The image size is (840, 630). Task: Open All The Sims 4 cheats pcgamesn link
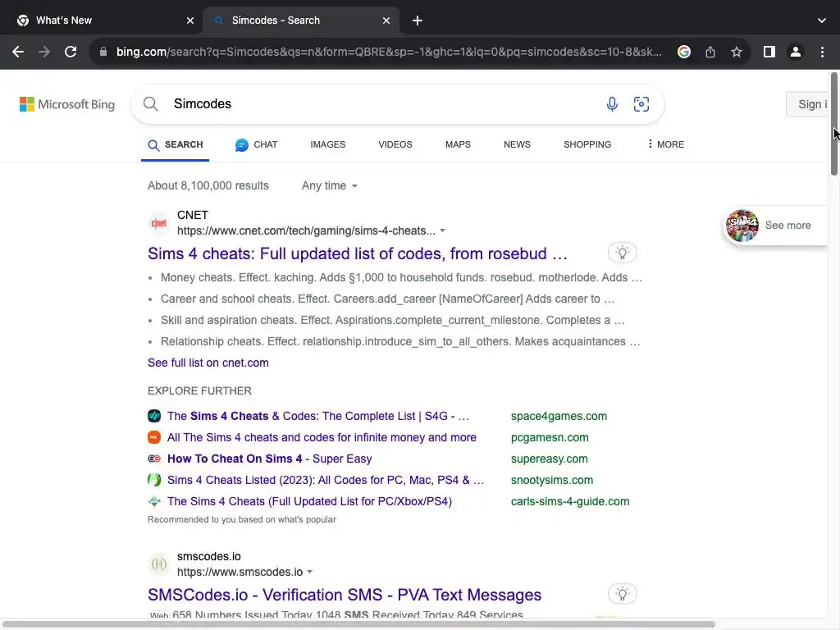(x=322, y=437)
